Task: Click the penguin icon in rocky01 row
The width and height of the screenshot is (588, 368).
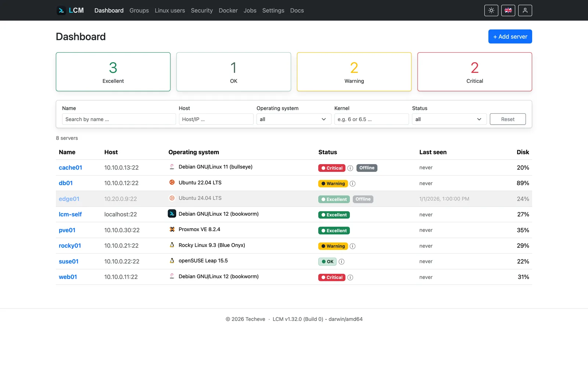Action: (172, 245)
